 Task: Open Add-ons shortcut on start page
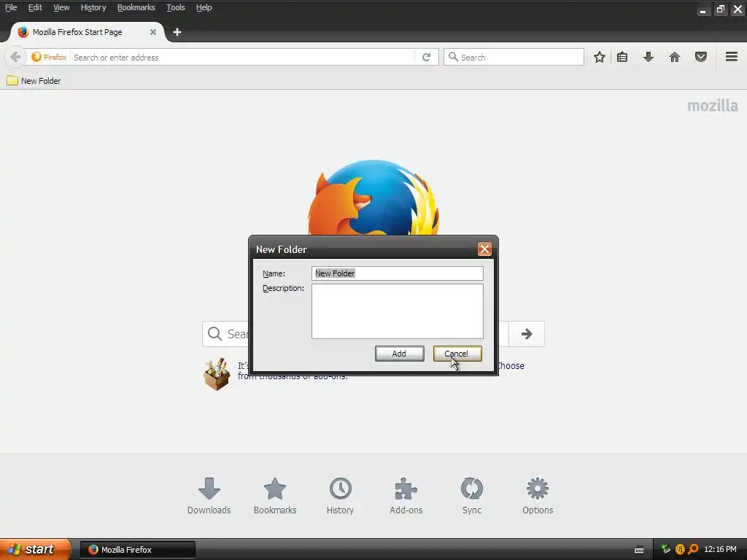point(406,496)
